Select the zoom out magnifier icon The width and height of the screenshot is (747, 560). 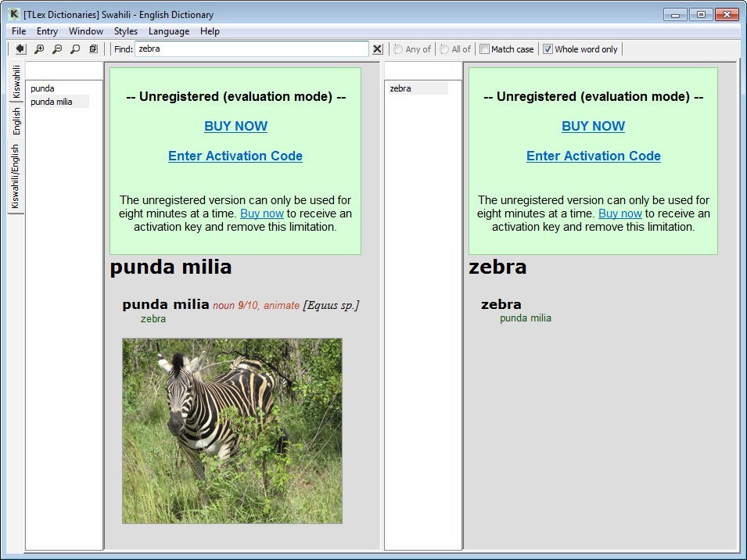click(x=56, y=48)
